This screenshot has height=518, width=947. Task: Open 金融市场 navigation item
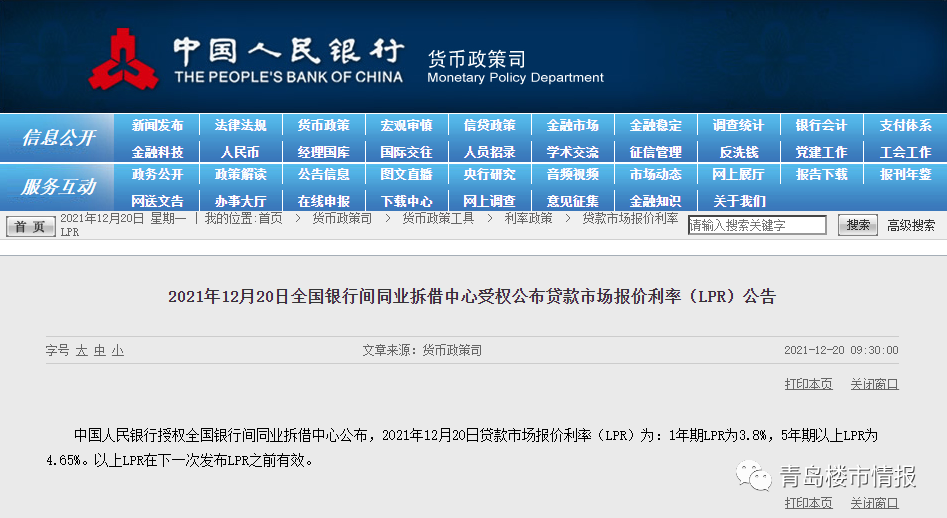(573, 126)
